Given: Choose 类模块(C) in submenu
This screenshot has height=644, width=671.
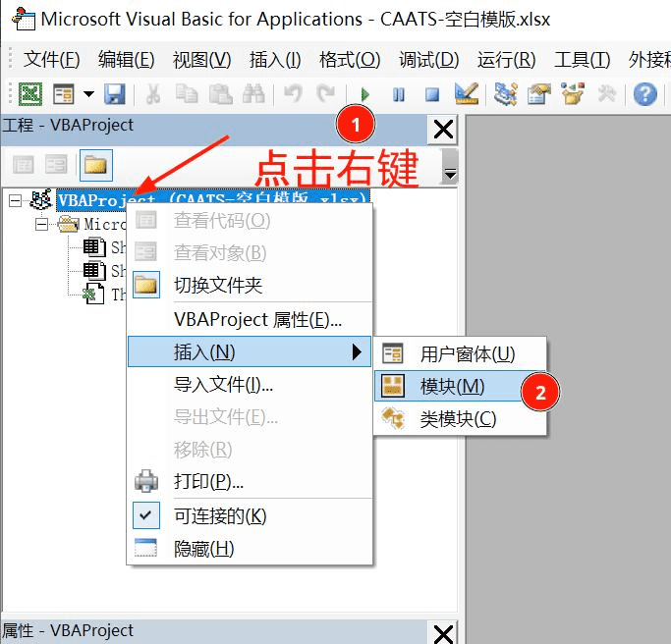Looking at the screenshot, I should coord(460,418).
